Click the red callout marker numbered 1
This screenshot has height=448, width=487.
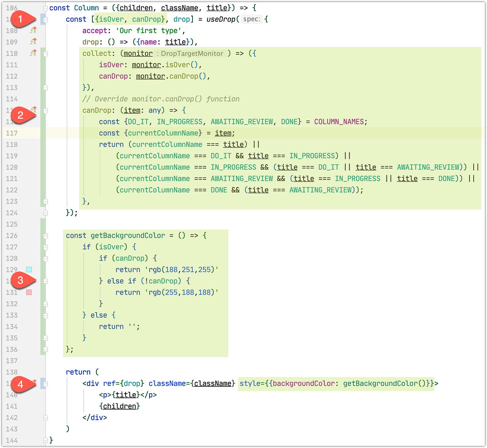(x=21, y=17)
